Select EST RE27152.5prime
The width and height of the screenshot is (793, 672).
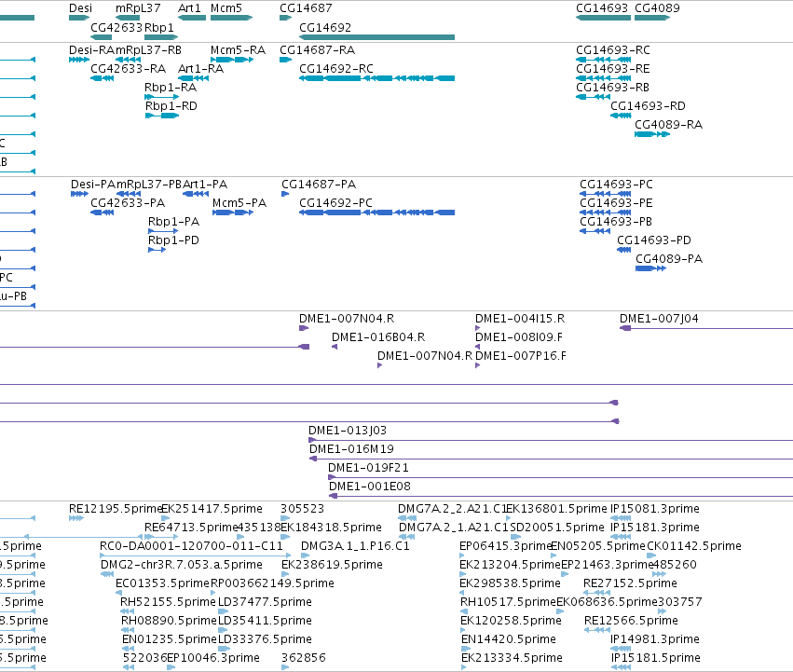tap(596, 593)
